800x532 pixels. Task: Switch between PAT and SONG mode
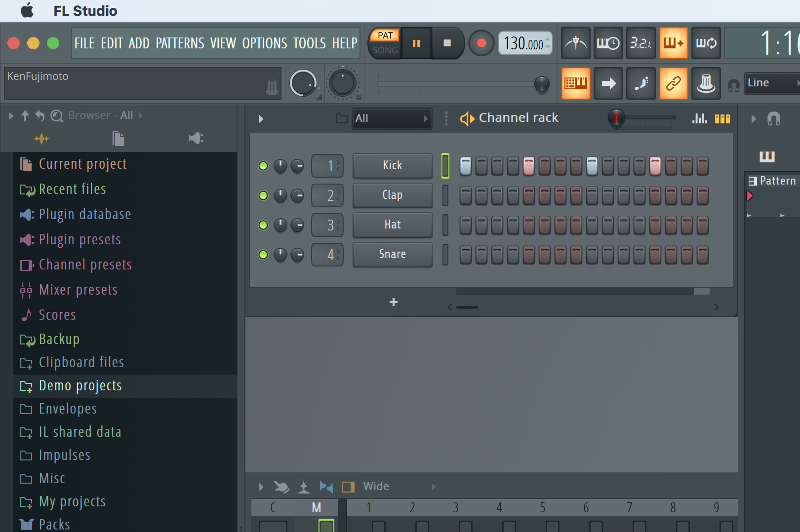click(x=385, y=43)
